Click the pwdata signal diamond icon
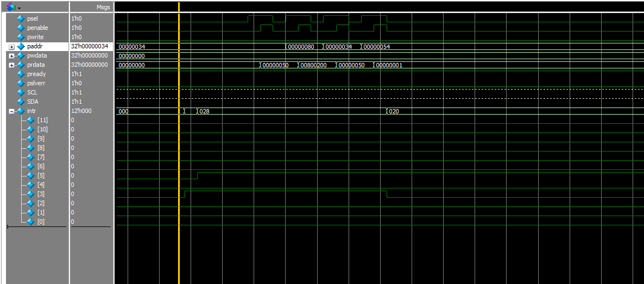The height and width of the screenshot is (284, 644). tap(21, 55)
